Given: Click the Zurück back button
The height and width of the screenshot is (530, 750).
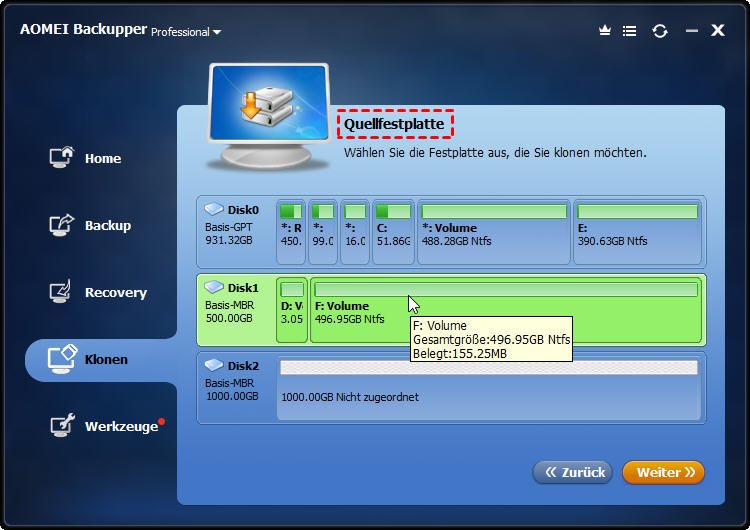Looking at the screenshot, I should [x=573, y=473].
